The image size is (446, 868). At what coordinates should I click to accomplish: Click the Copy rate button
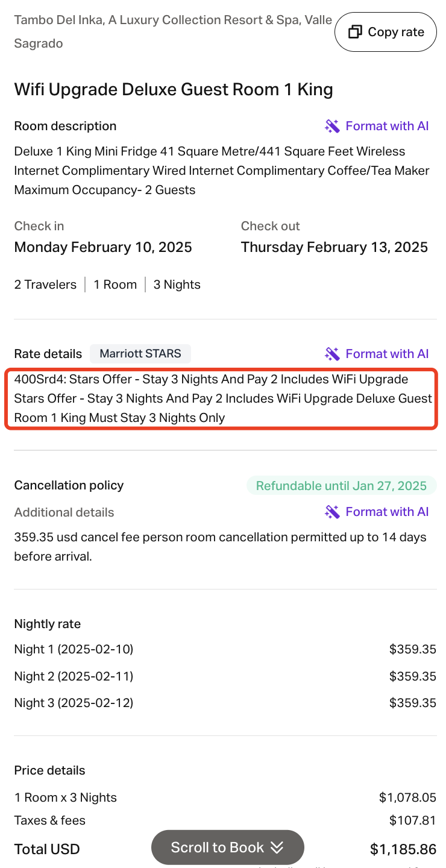click(386, 32)
